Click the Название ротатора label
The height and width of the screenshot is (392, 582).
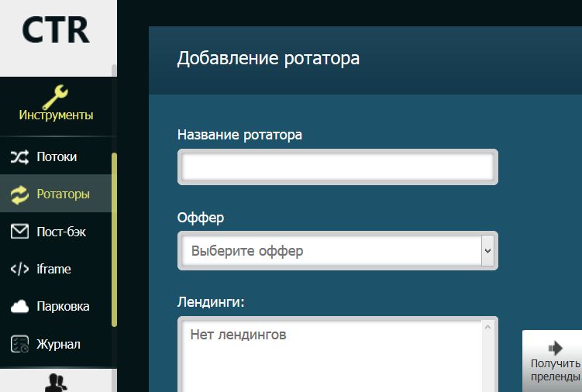(239, 135)
